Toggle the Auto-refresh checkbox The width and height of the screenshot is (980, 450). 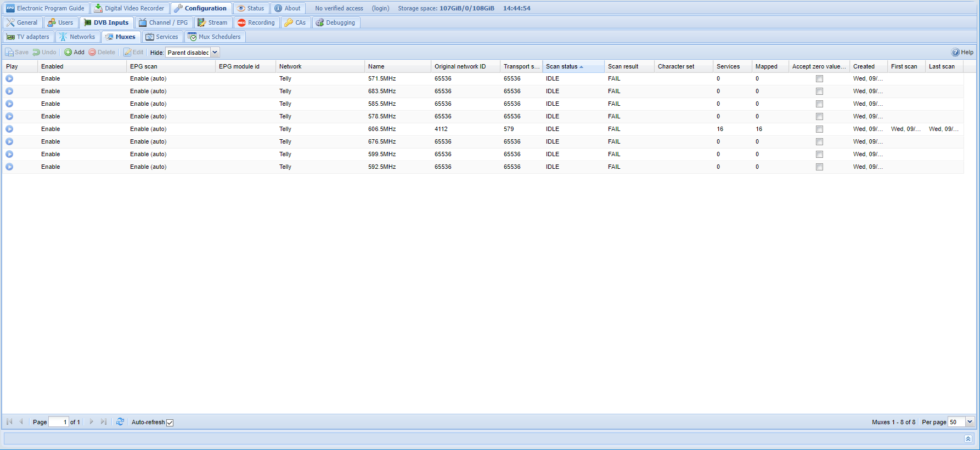pos(170,423)
